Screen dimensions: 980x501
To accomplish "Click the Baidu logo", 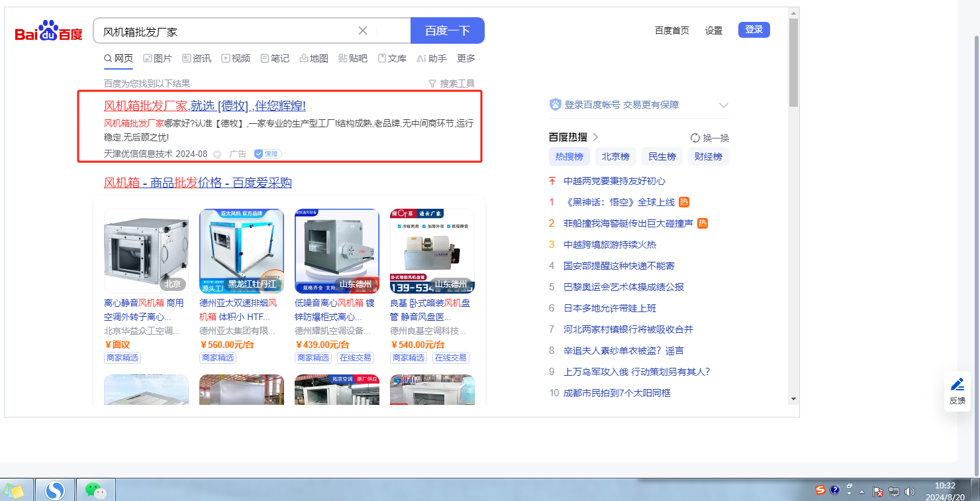I will coord(49,31).
